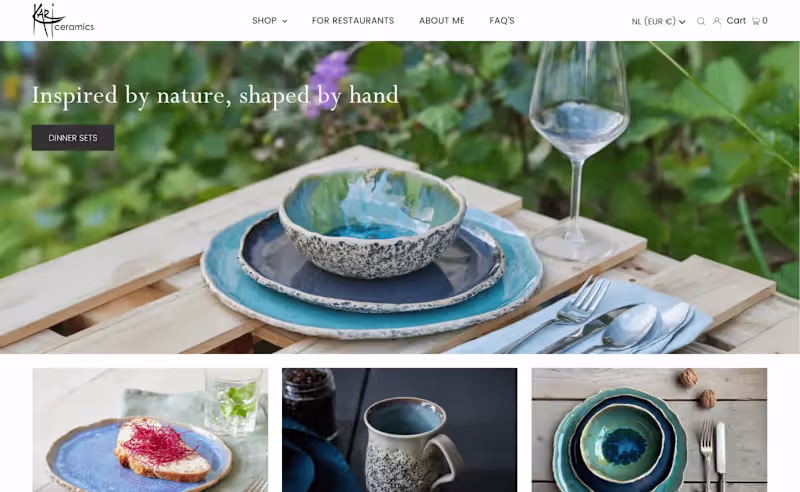800x492 pixels.
Task: Open the search magnifier icon
Action: [x=701, y=21]
